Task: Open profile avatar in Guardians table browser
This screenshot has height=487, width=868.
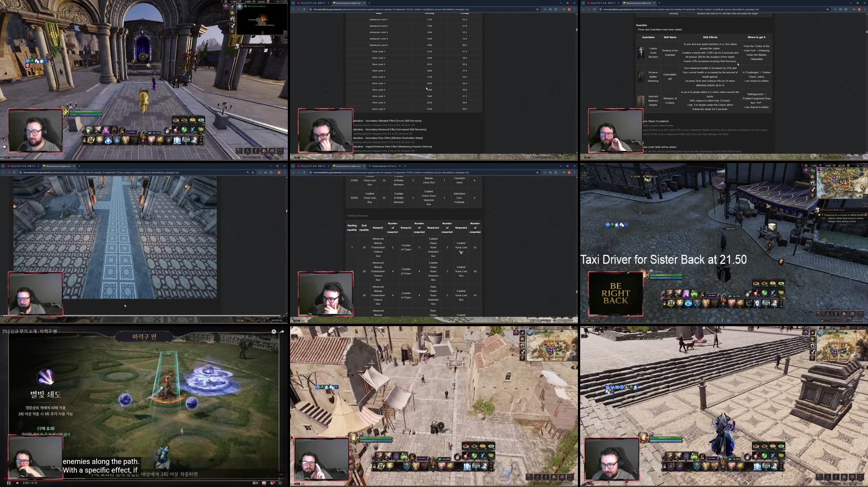Action: [859, 9]
